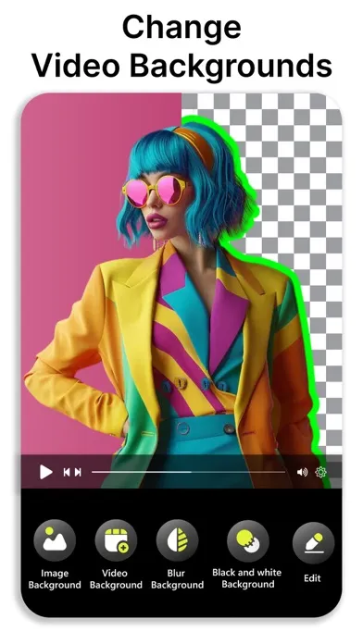Open player settings gear
Image resolution: width=363 pixels, height=644 pixels.
pyautogui.click(x=320, y=472)
